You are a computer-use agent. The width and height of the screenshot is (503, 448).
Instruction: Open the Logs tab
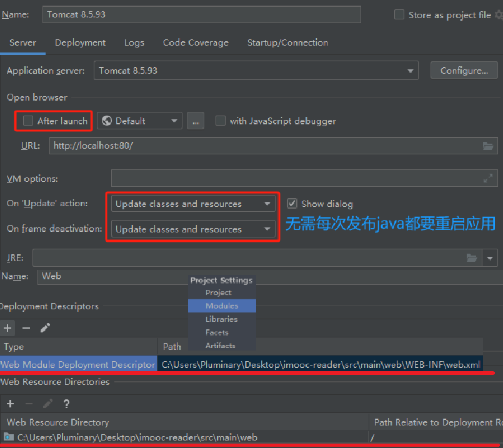[134, 42]
